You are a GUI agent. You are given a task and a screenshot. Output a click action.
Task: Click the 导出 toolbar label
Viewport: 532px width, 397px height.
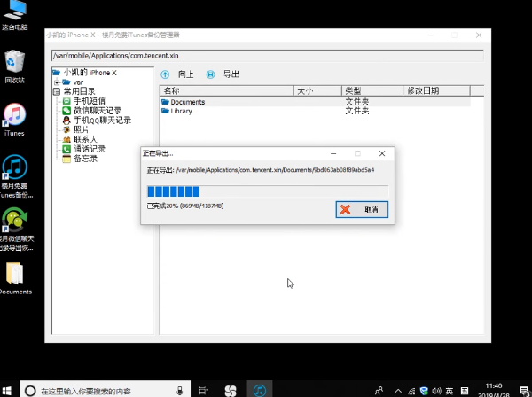click(x=231, y=74)
